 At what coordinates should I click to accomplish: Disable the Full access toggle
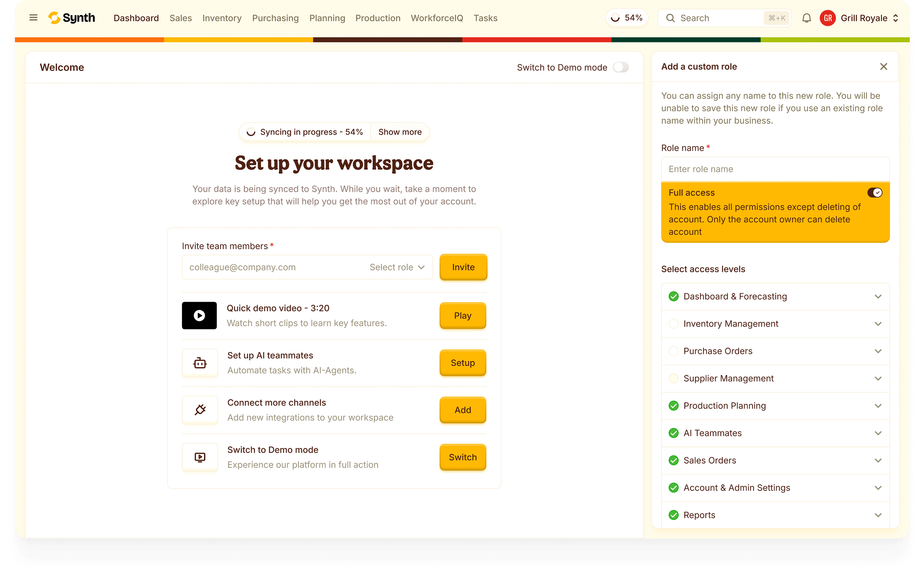[875, 193]
